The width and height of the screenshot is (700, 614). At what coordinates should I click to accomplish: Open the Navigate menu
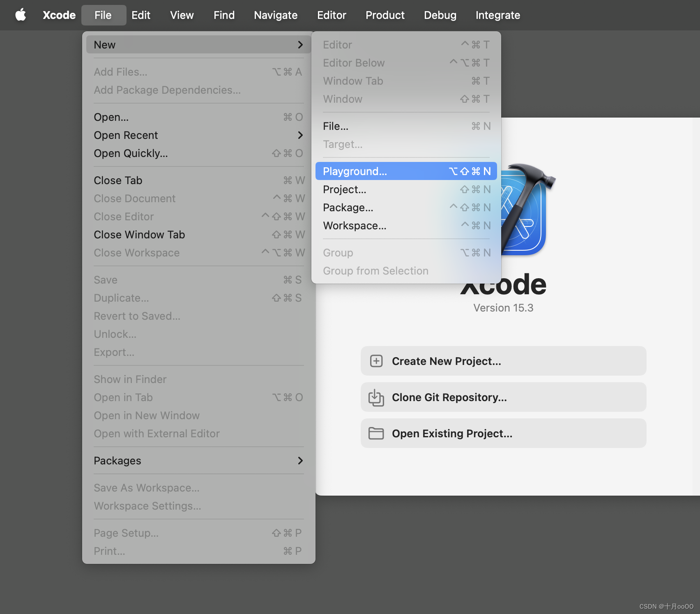tap(276, 15)
